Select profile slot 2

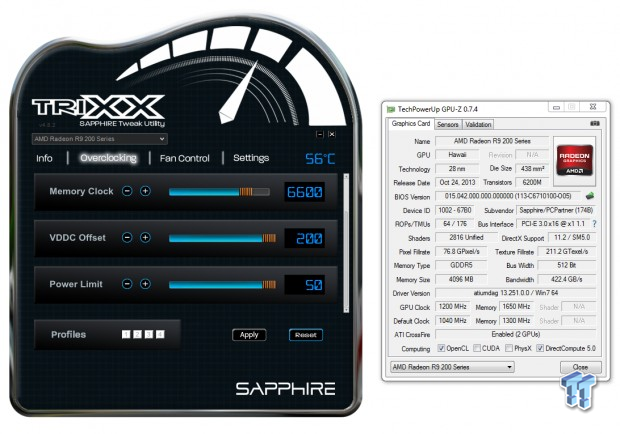137,335
